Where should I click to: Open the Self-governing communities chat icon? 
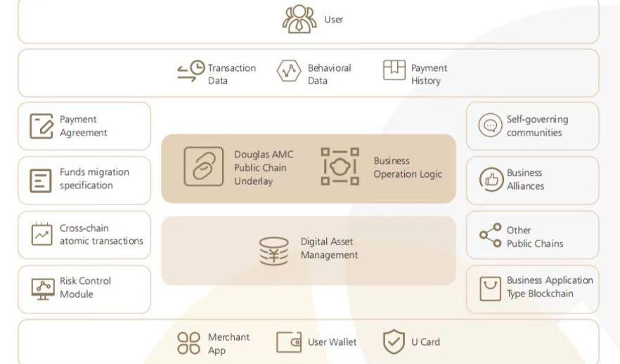point(489,126)
